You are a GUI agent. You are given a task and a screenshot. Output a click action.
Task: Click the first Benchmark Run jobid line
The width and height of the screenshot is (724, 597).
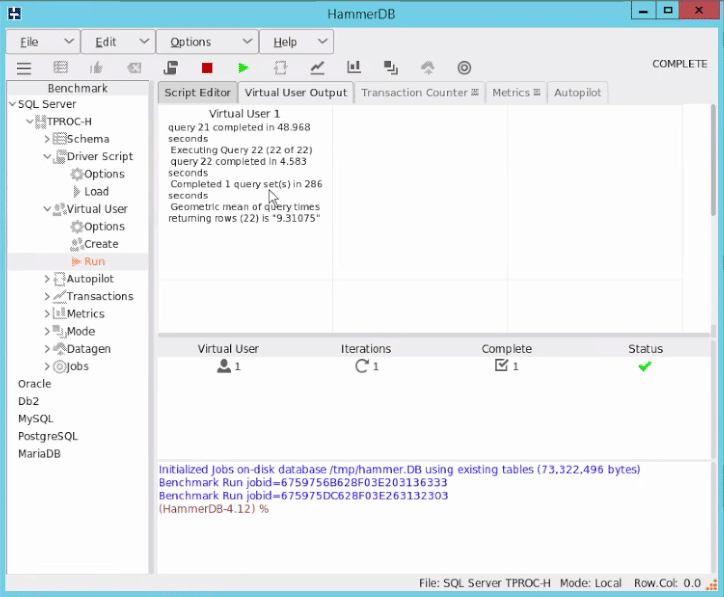tap(303, 483)
